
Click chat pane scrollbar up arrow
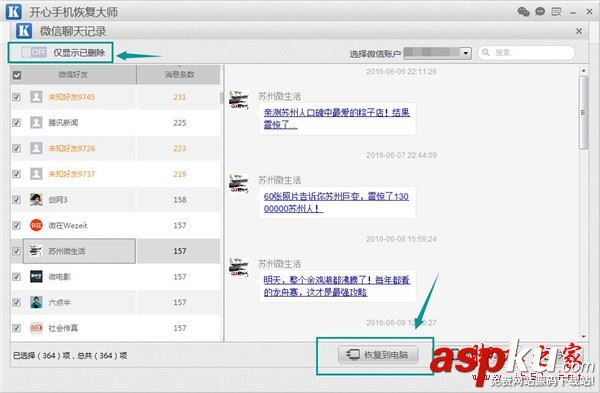(583, 70)
